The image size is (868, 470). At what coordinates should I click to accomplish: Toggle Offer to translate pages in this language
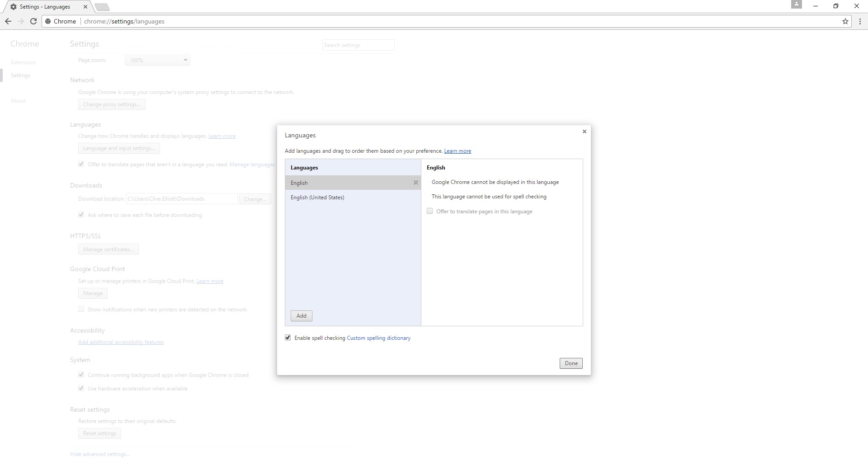pyautogui.click(x=430, y=211)
